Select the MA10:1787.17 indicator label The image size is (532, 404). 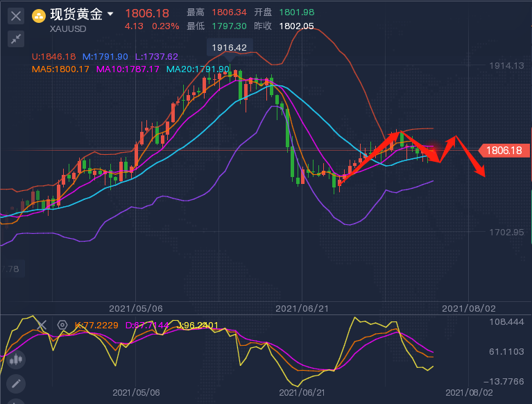coord(128,69)
